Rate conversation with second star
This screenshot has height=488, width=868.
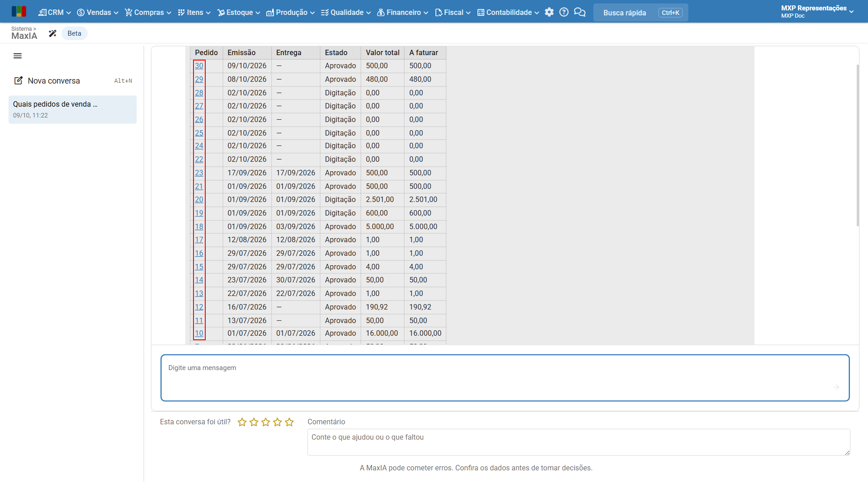pos(254,422)
